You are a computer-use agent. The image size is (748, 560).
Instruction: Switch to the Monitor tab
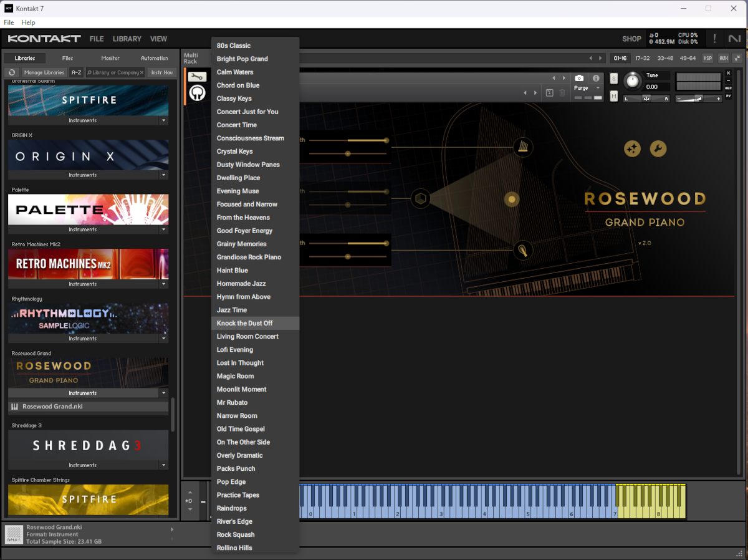(110, 58)
